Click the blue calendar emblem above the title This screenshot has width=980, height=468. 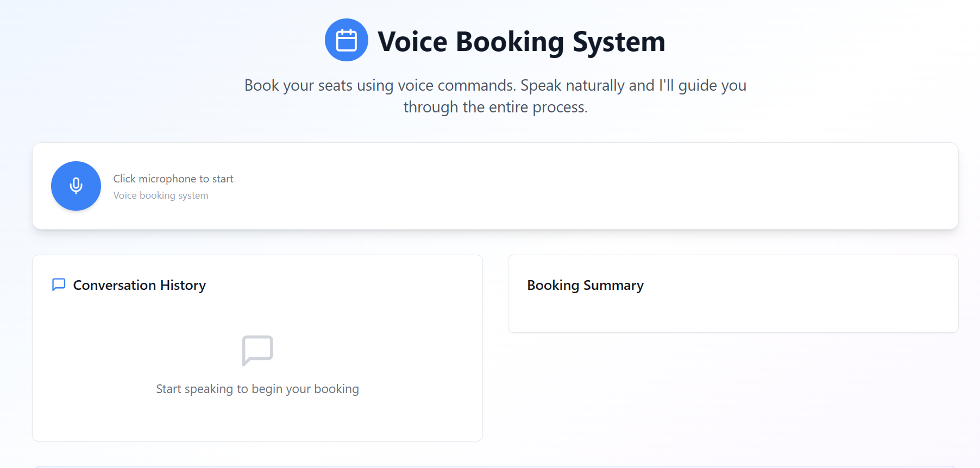pyautogui.click(x=346, y=40)
